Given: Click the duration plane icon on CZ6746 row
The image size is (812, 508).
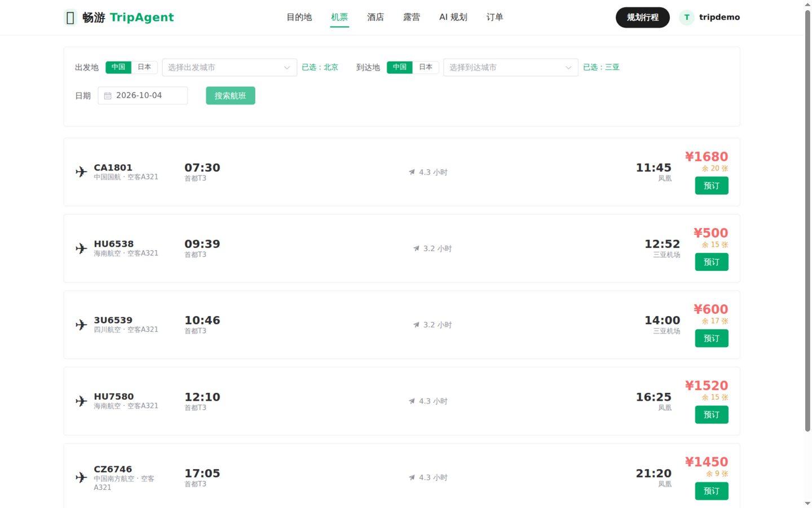Looking at the screenshot, I should coord(412,478).
